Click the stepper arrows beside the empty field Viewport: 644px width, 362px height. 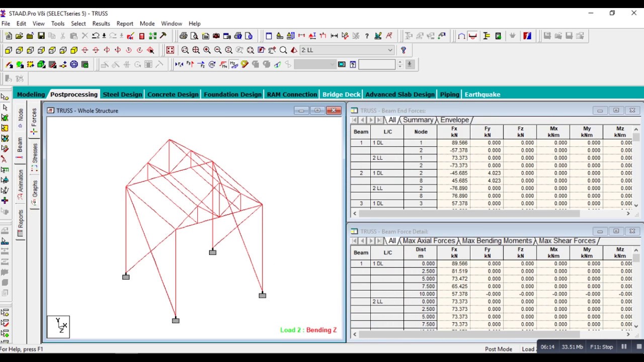click(400, 64)
